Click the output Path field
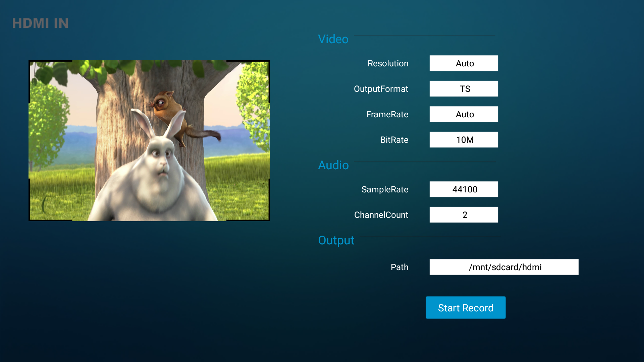This screenshot has height=362, width=644. pos(504,267)
